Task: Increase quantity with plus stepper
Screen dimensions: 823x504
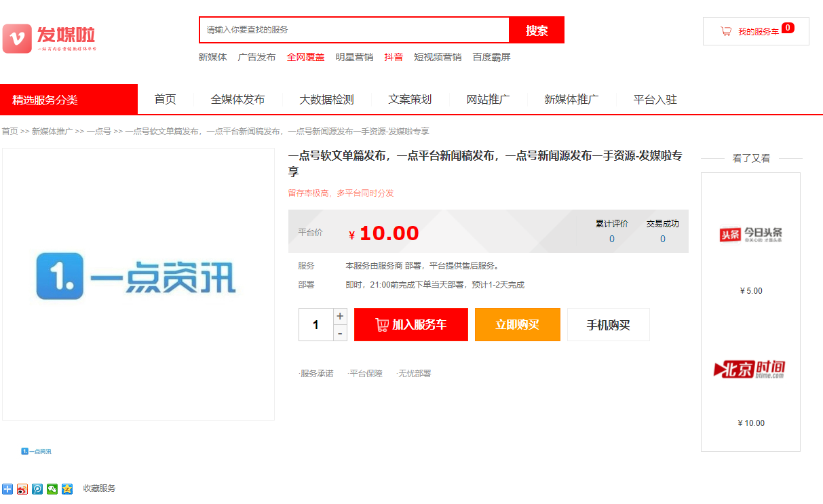Action: pos(340,316)
